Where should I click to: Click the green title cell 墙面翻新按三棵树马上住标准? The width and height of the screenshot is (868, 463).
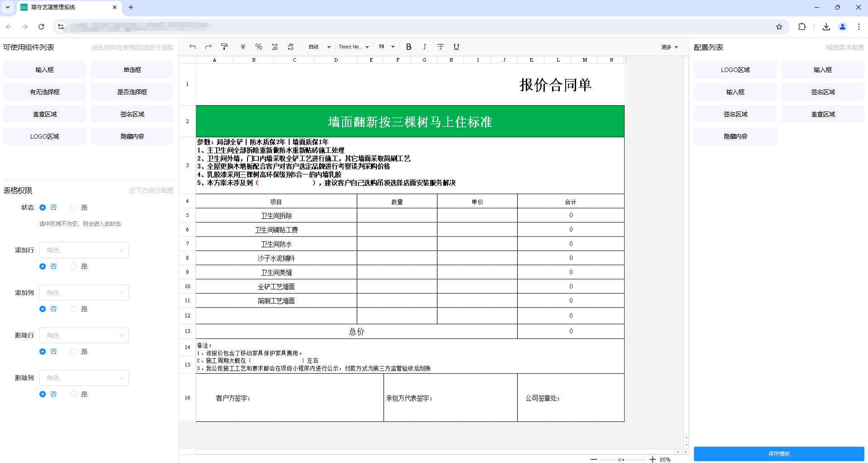(410, 121)
